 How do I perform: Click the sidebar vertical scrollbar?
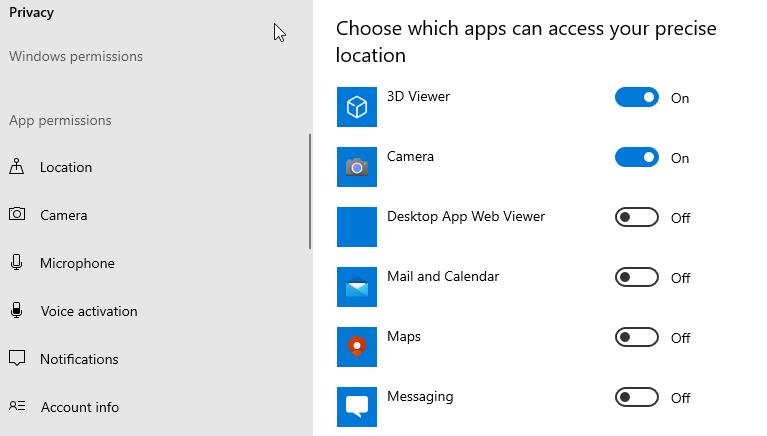point(310,191)
